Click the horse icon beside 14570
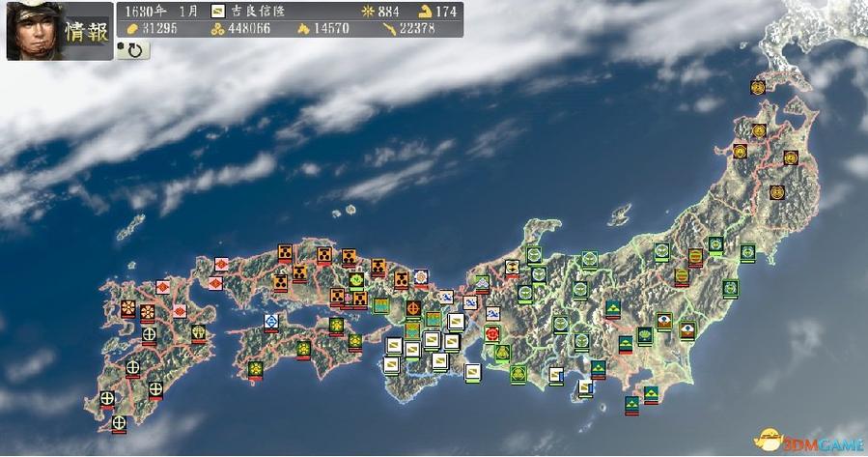This screenshot has width=868, height=457. coord(303,29)
